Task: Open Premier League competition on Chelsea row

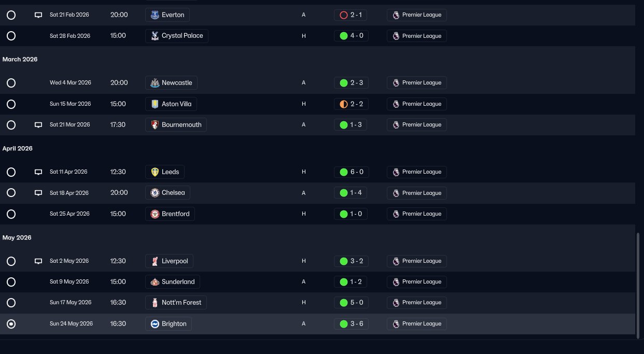Action: [x=417, y=193]
